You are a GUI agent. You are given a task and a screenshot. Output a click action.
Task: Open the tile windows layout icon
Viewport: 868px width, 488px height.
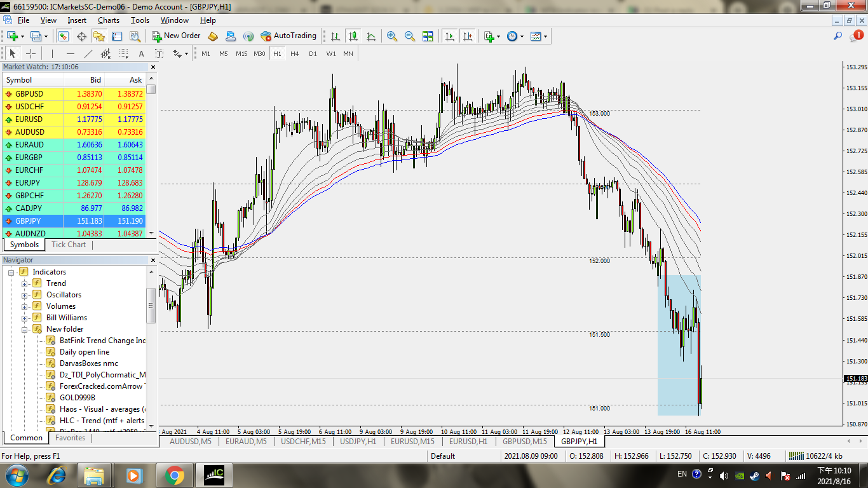tap(428, 36)
